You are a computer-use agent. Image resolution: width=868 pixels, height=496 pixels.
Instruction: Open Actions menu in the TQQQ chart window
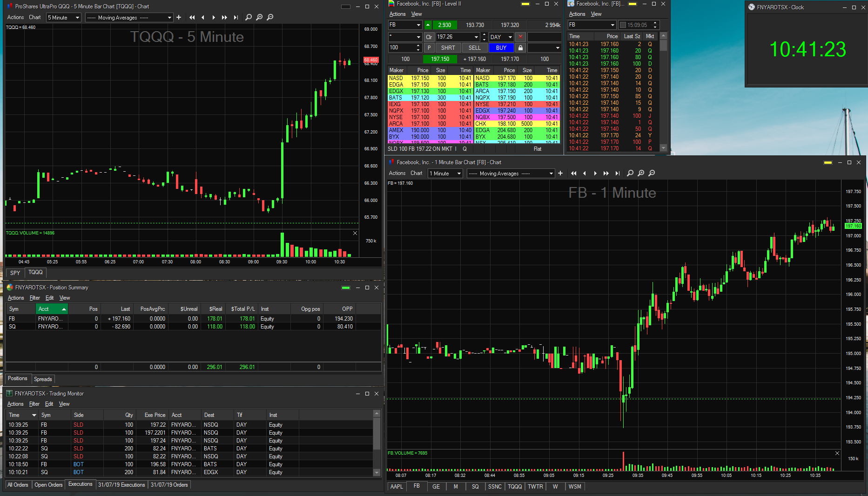[15, 17]
